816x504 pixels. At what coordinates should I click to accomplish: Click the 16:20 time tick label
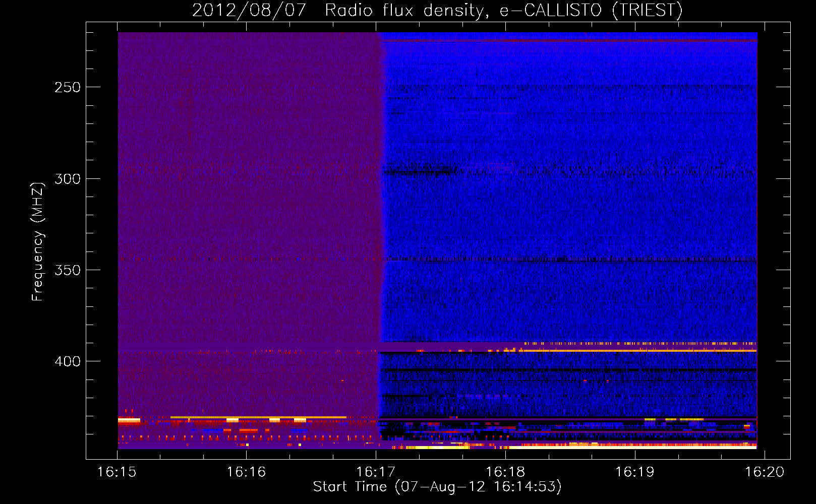[x=765, y=472]
